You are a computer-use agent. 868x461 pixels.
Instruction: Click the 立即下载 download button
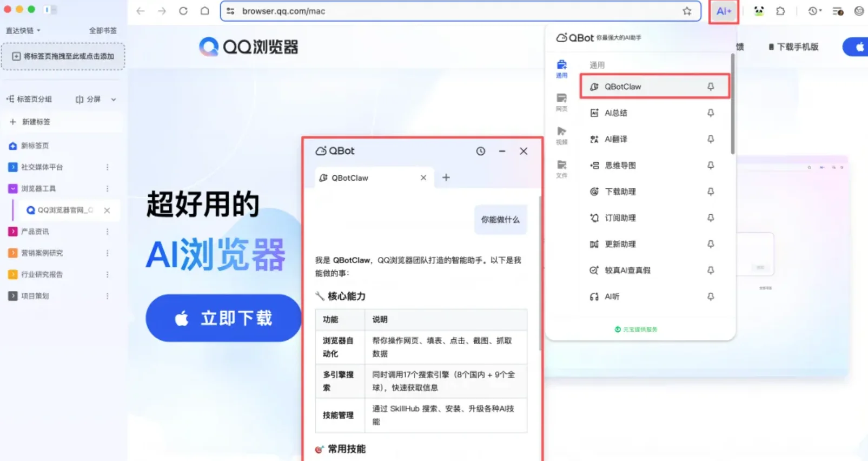point(223,318)
